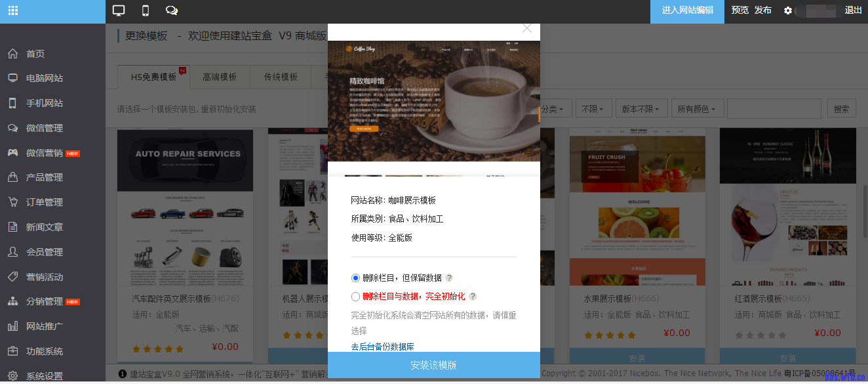Viewport: 868px width, 384px height.
Task: Click help icon beside 删除栏目，但保留数据
Action: pyautogui.click(x=449, y=278)
